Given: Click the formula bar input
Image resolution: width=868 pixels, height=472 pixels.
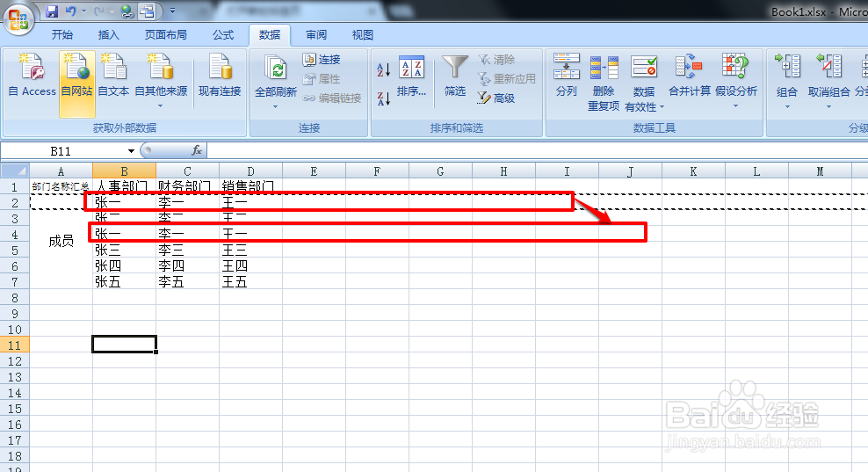Looking at the screenshot, I should tap(537, 150).
